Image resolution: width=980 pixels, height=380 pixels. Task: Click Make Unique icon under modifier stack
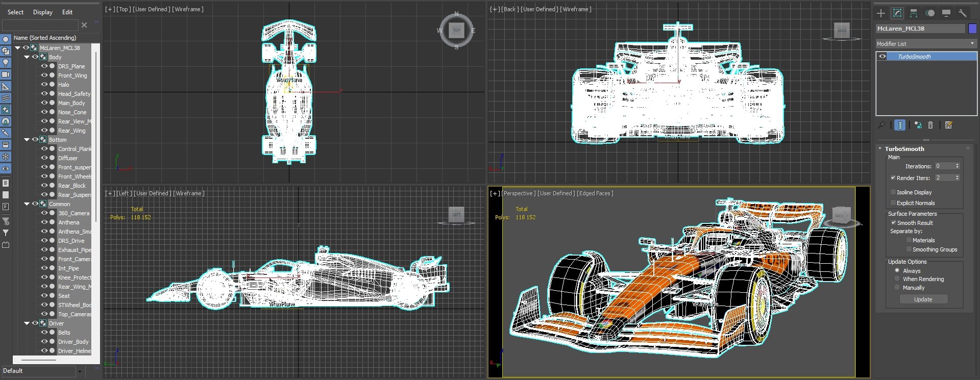point(918,125)
